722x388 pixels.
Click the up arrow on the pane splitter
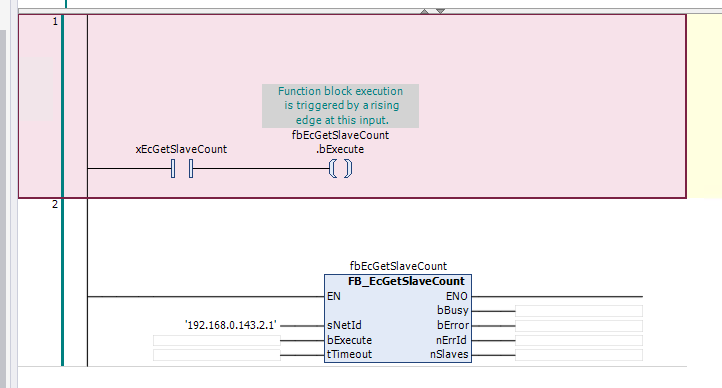[x=425, y=12]
